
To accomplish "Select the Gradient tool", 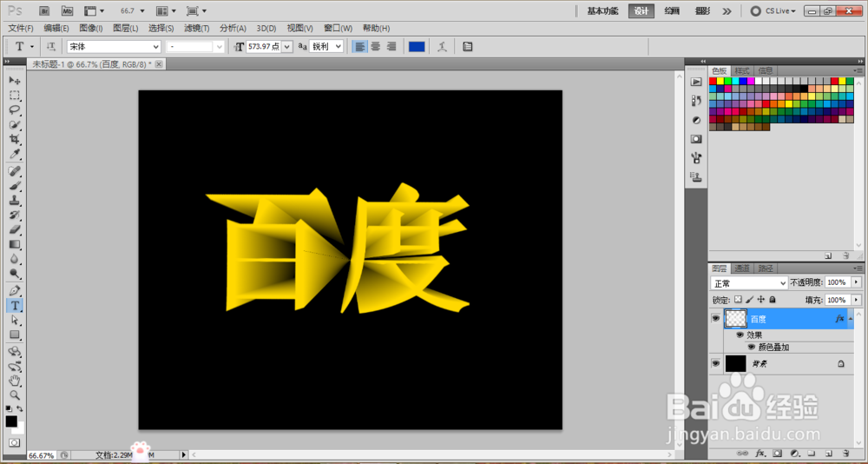I will pyautogui.click(x=15, y=244).
